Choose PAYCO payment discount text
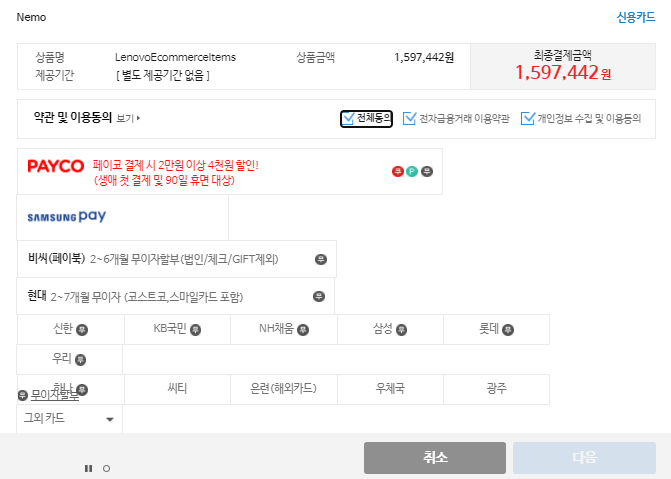 pos(176,173)
